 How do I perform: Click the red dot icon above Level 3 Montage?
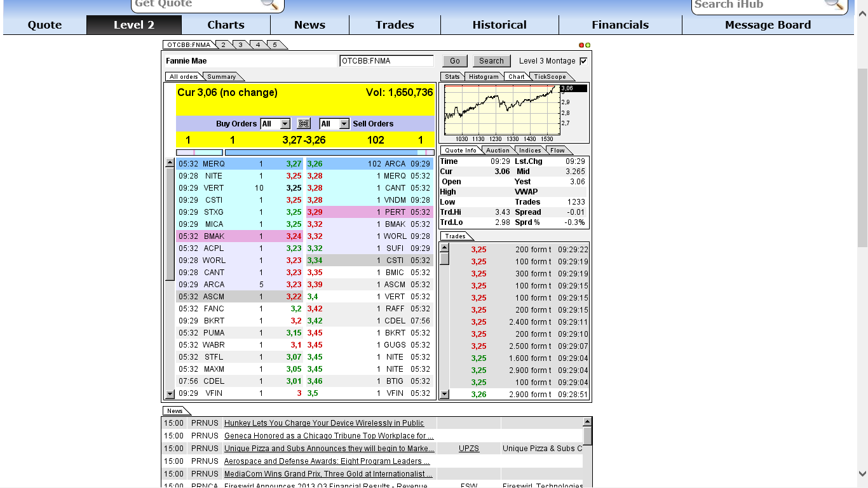point(581,45)
